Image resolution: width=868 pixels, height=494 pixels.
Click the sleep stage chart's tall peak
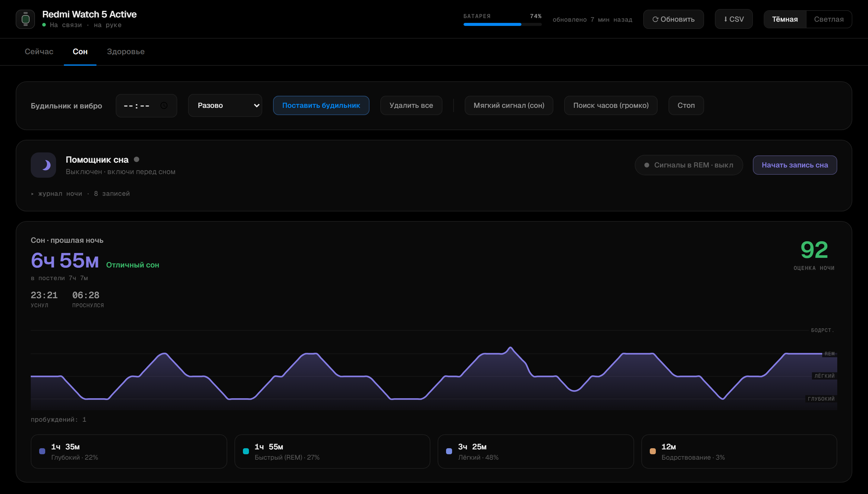click(510, 348)
